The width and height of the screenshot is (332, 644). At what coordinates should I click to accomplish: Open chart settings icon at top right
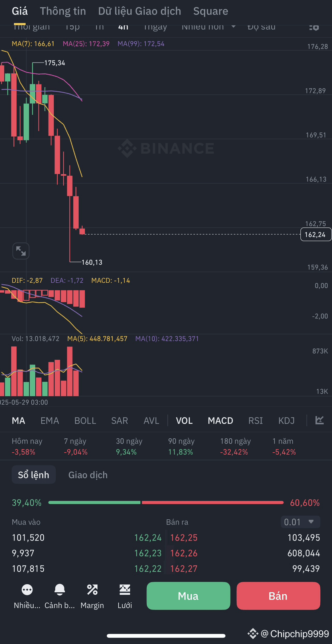click(314, 27)
